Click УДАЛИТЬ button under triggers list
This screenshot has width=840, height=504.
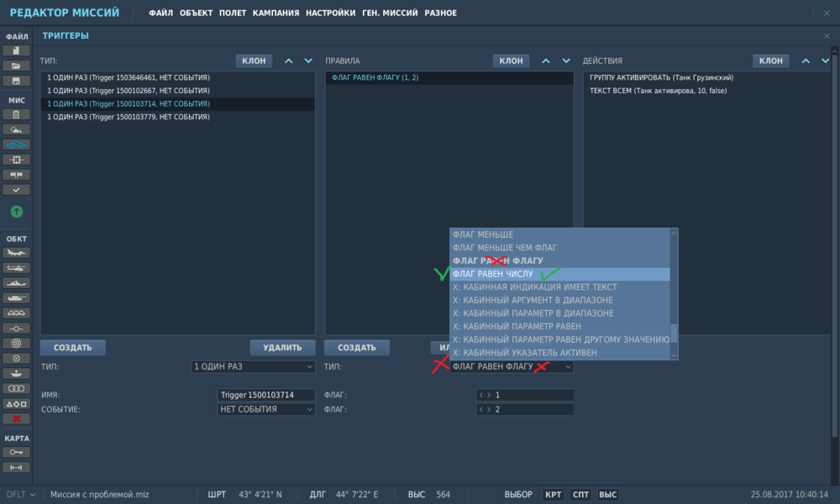coord(282,348)
